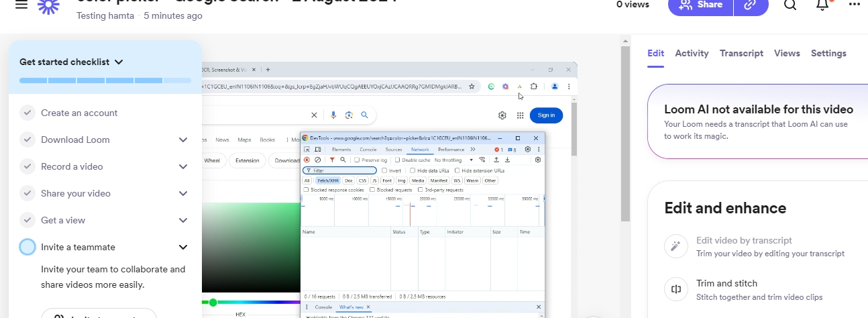Click the Sign in button on the recorded Google page
Image resolution: width=868 pixels, height=318 pixels.
click(x=546, y=115)
